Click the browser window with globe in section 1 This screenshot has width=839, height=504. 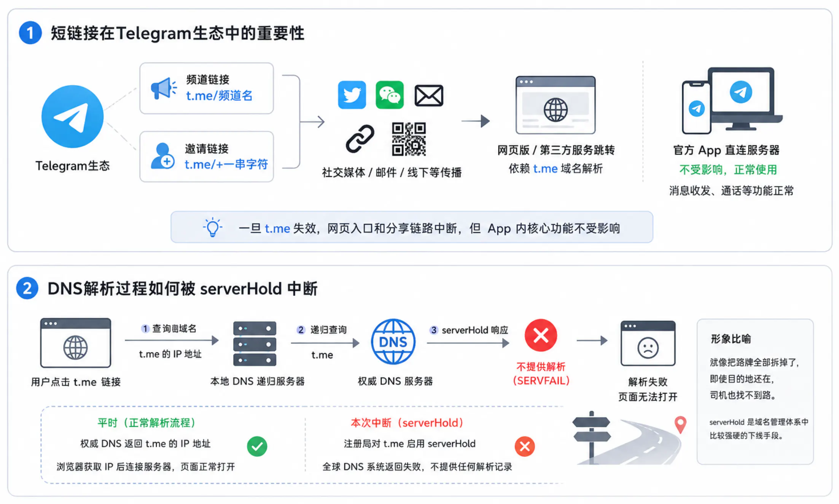coord(556,105)
